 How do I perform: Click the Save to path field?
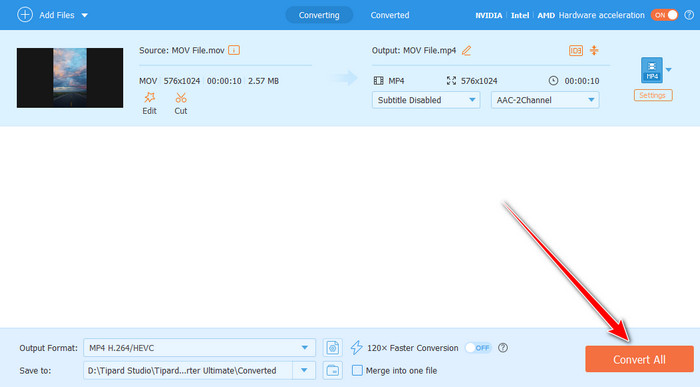[188, 370]
